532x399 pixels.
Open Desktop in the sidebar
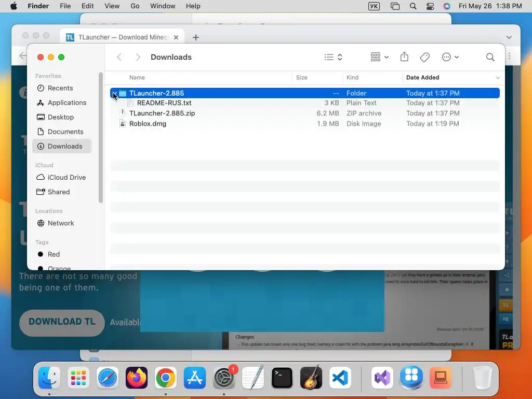tap(62, 117)
